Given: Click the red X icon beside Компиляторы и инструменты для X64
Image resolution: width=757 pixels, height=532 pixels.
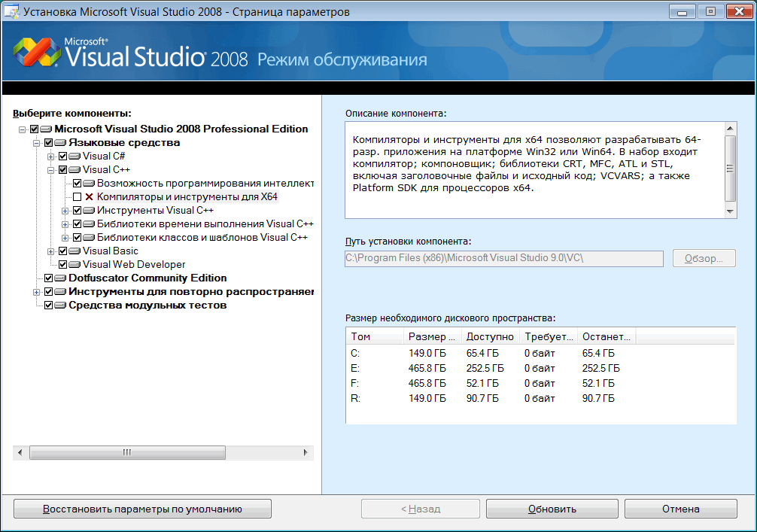Looking at the screenshot, I should click(x=89, y=197).
